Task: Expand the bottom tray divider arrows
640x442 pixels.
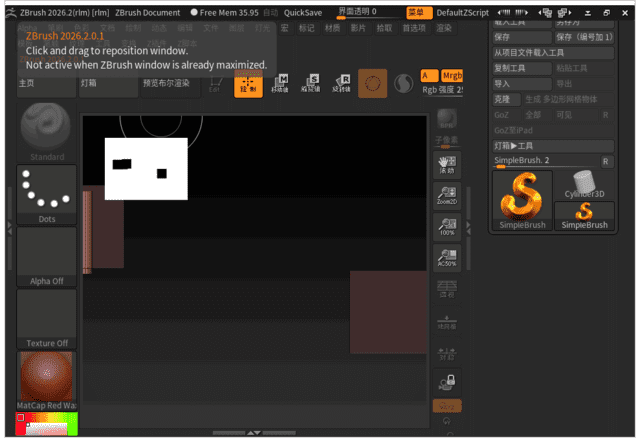Action: click(x=254, y=433)
